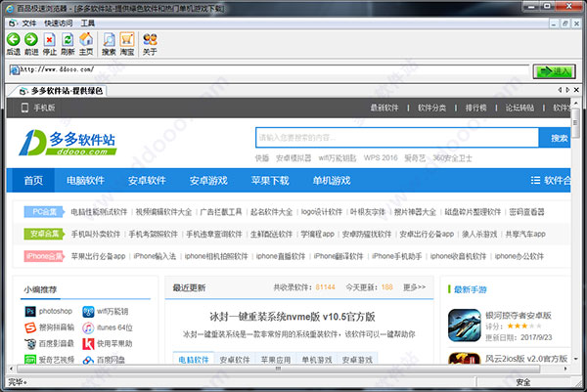Select the 苹果下载 navigation tab
This screenshot has height=392, width=587.
pos(270,180)
